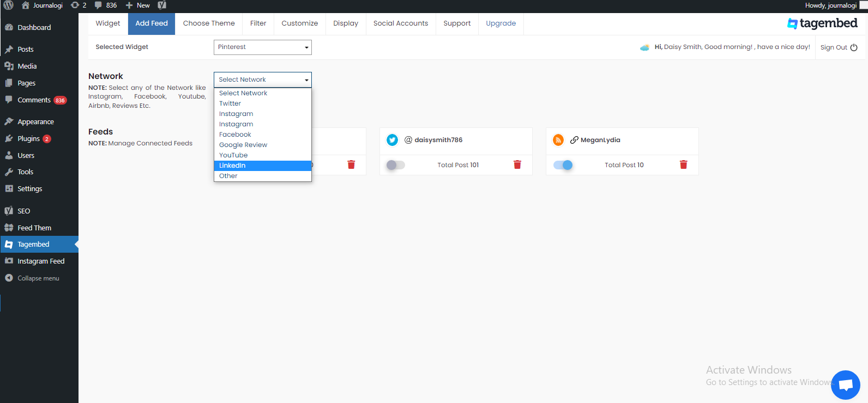
Task: Delete the daisysmith786 feed with trash icon
Action: (517, 164)
